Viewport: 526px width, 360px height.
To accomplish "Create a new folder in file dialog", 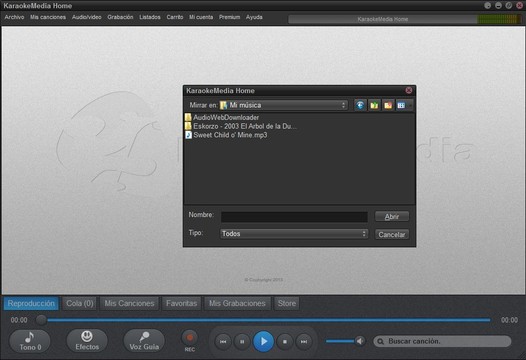I will [388, 105].
